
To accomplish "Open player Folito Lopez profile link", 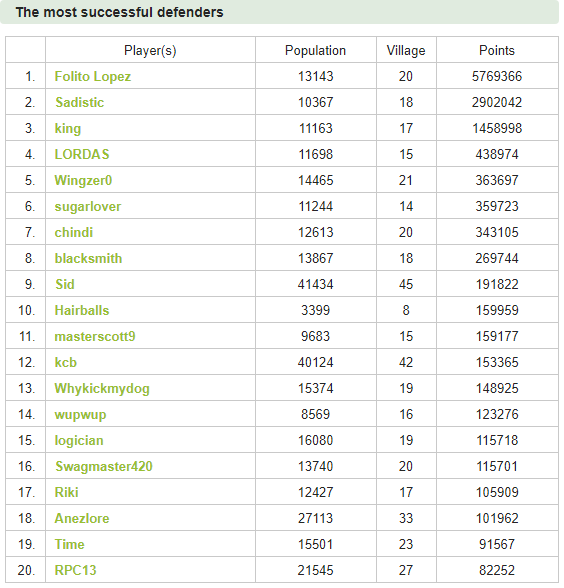I will 93,76.
